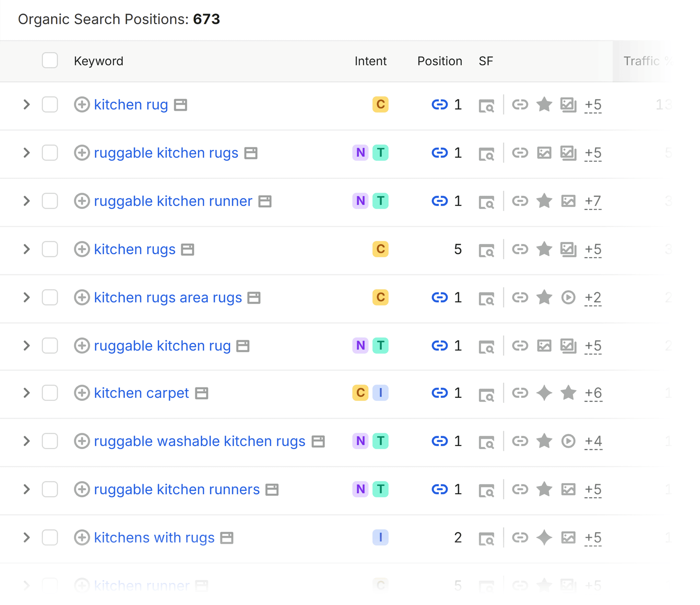This screenshot has height=605, width=700.
Task: Click the image icon for ruggable kitchen runners
Action: [568, 489]
